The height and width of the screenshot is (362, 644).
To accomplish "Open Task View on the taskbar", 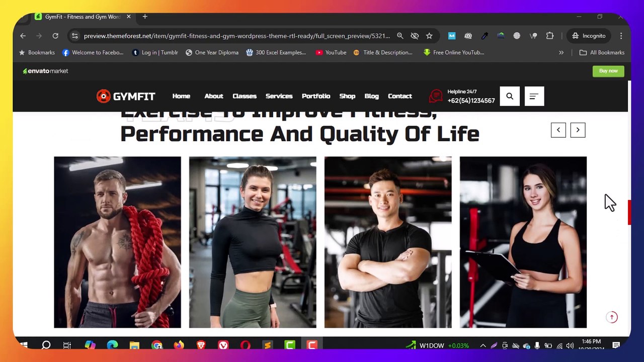I will (67, 345).
